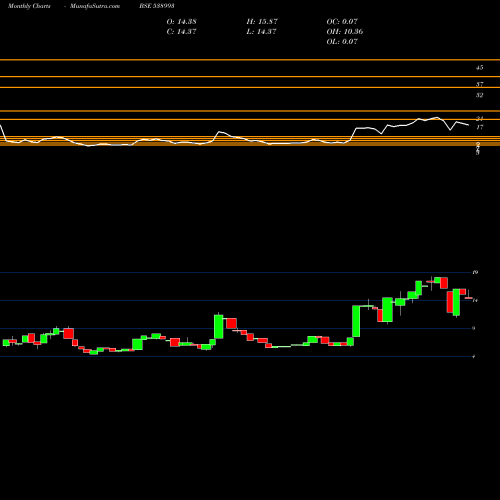The image size is (500, 500).
Task: Click the '4' price axis label
Action: [x=474, y=357]
